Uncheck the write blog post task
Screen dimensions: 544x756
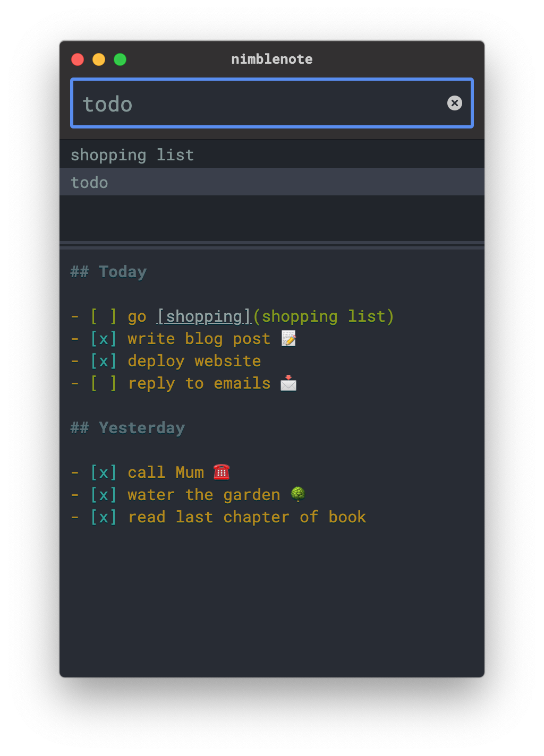click(103, 338)
